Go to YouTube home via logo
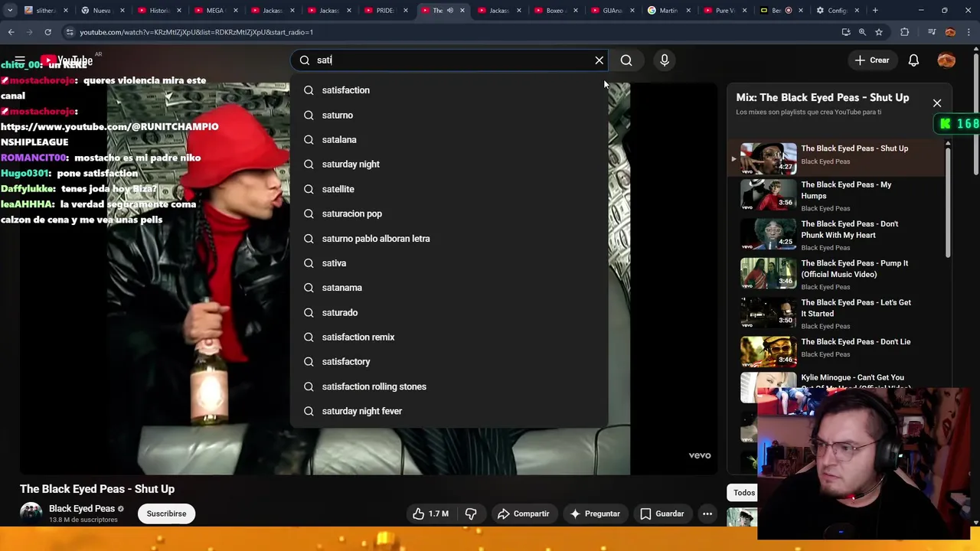The image size is (980, 551). pyautogui.click(x=67, y=60)
